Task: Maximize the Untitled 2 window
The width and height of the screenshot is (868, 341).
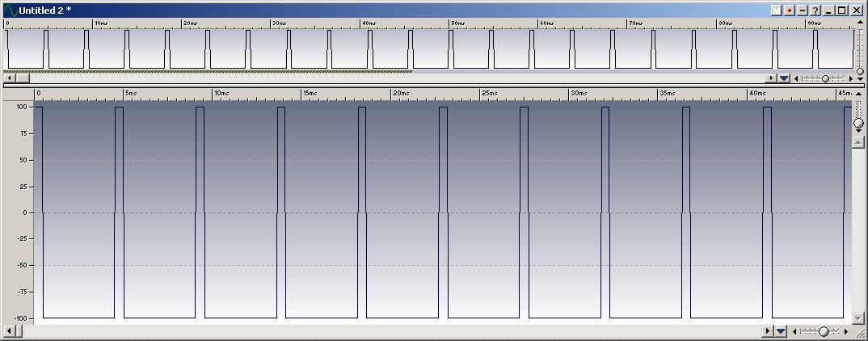Action: tap(842, 11)
